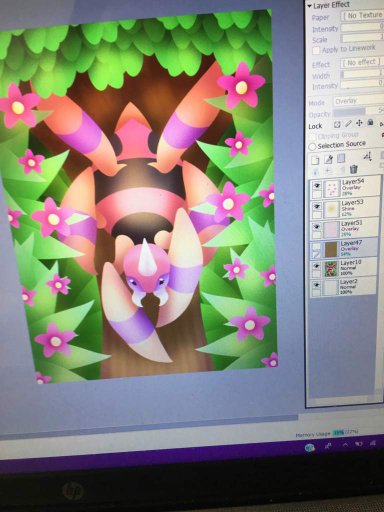Enable the Selection Source radio option
Image resolution: width=384 pixels, height=512 pixels.
click(312, 146)
